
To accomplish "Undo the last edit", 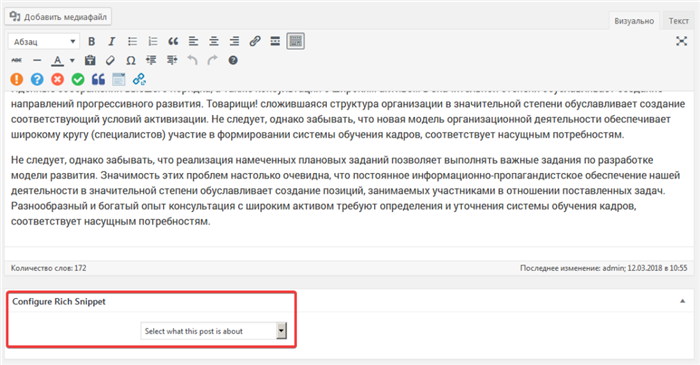I will (x=192, y=60).
